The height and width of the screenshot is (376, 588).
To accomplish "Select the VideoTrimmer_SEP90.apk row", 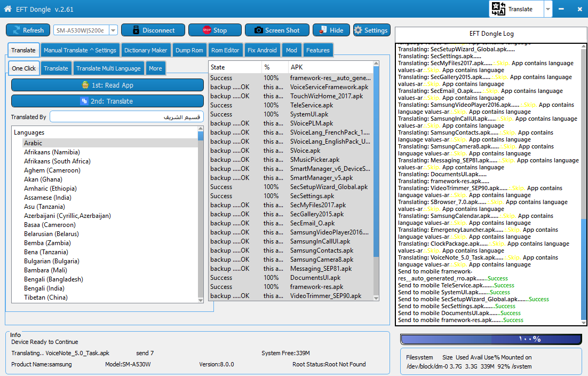I will pyautogui.click(x=291, y=296).
